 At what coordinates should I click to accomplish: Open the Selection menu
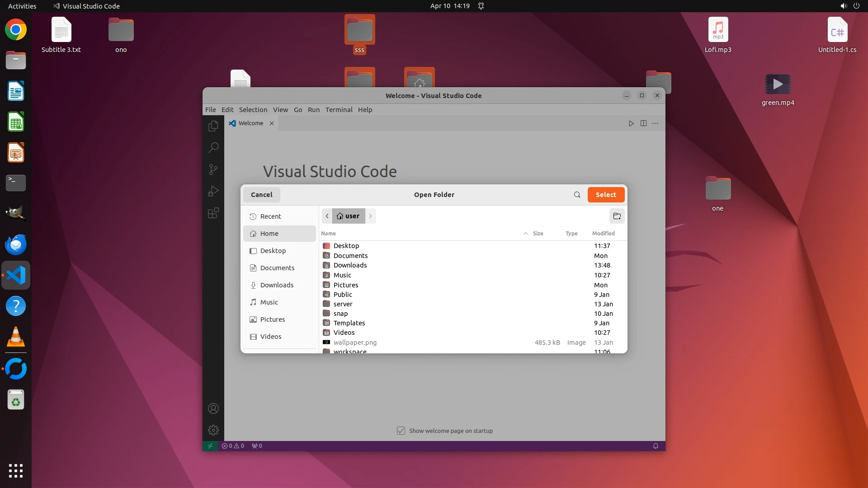pyautogui.click(x=253, y=110)
